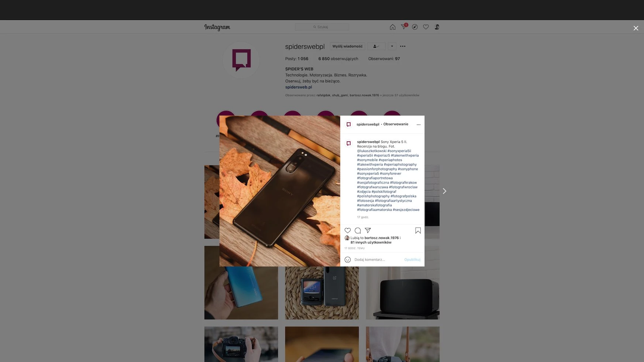644x362 pixels.
Task: Click the spiderswebpl profile picture
Action: coord(241,60)
